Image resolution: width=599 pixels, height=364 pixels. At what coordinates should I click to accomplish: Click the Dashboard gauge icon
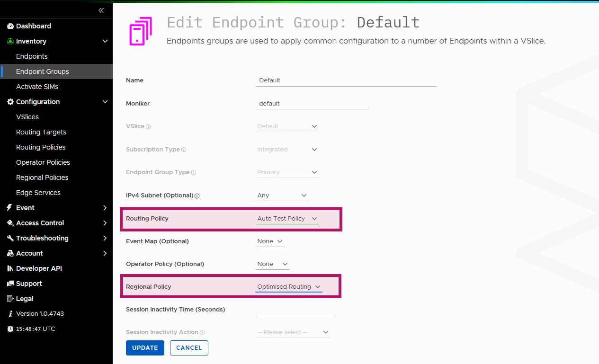coord(10,26)
